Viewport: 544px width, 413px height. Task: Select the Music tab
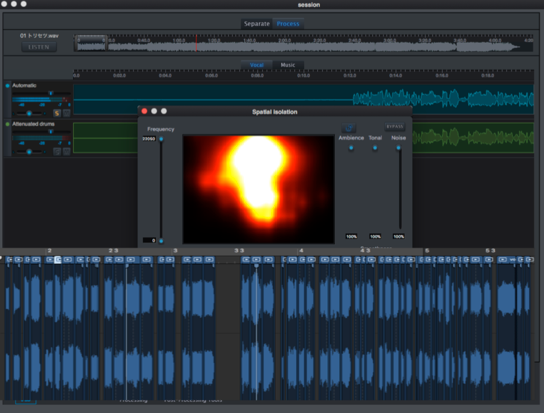point(288,65)
